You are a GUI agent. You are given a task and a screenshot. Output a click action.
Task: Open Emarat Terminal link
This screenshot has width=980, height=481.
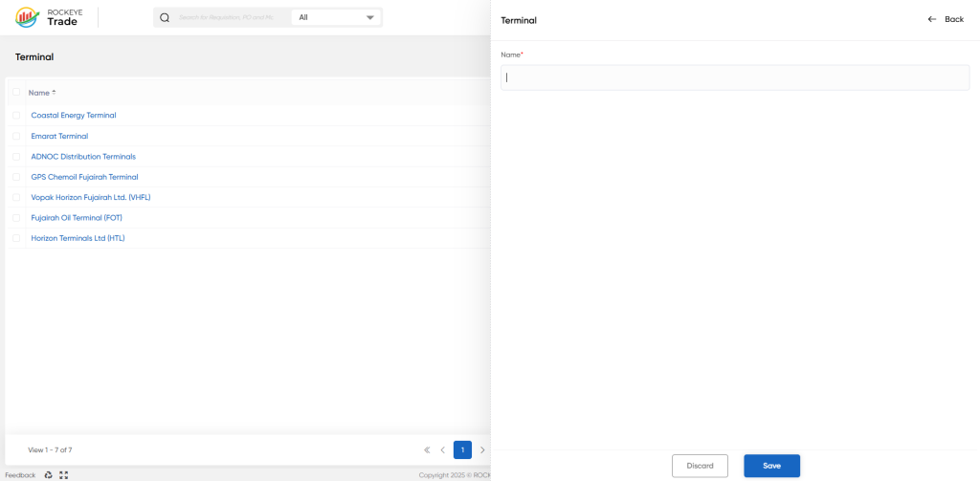tap(59, 136)
